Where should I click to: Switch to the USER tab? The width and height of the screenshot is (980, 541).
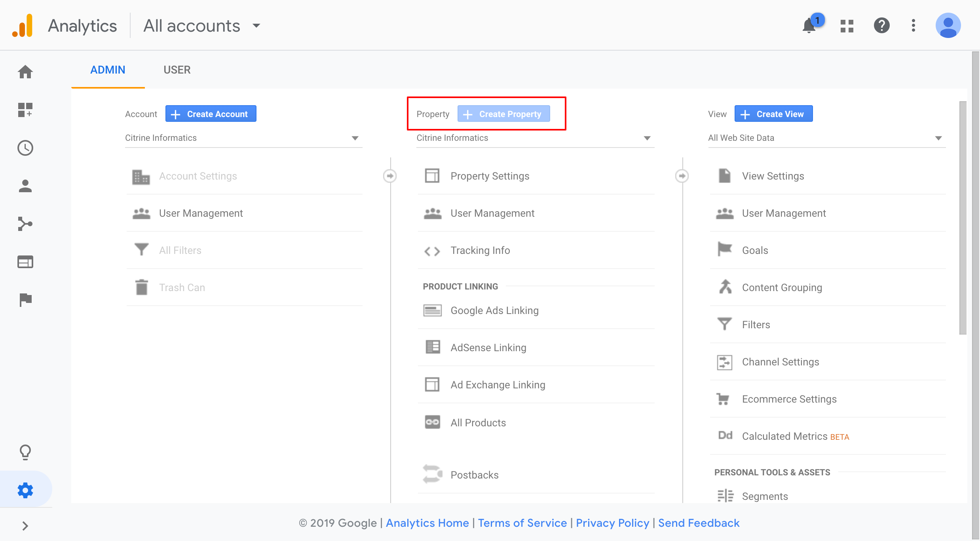pos(177,70)
